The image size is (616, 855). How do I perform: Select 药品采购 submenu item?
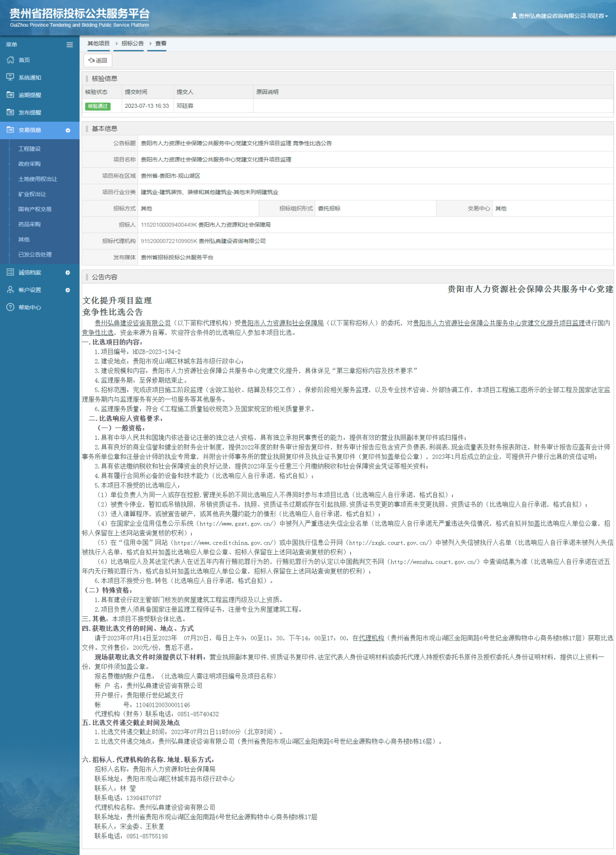click(29, 224)
